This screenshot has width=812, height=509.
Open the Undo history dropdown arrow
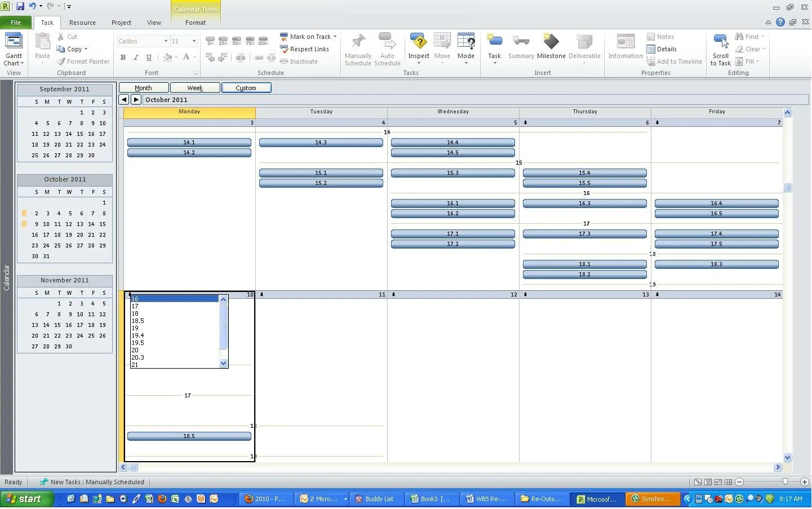click(41, 6)
